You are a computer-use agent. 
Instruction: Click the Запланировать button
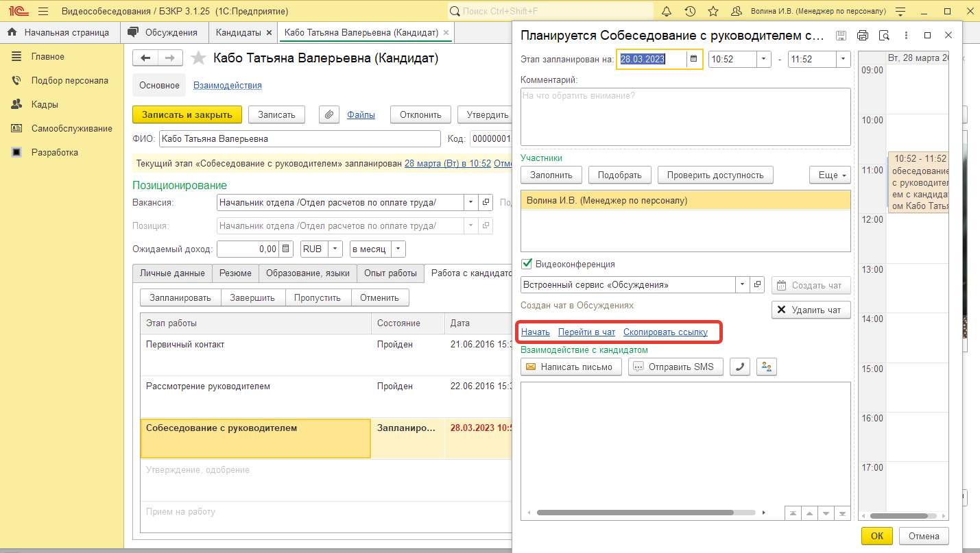180,297
